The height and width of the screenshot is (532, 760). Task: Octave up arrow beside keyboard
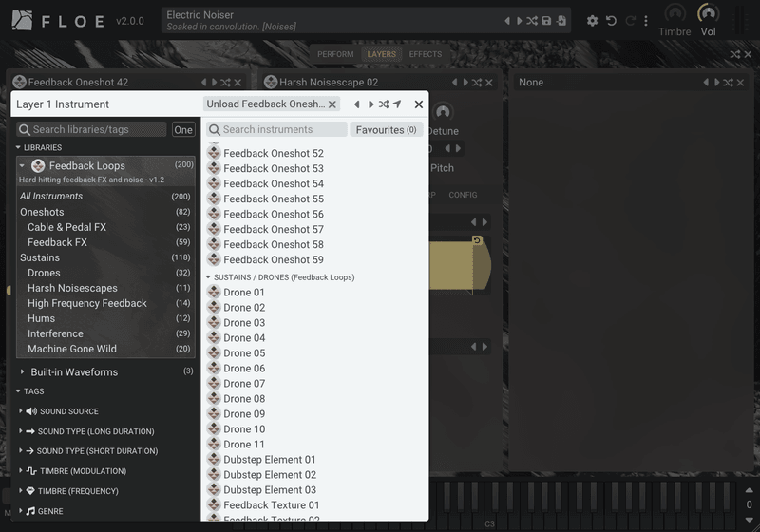[749, 491]
